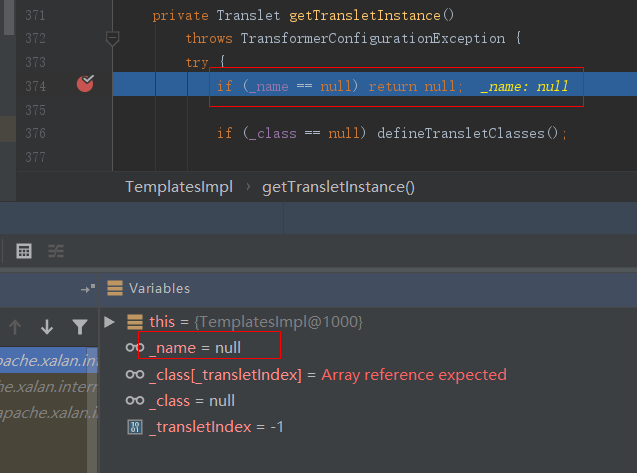Open the getTransletInstance() breadcrumb
Screen dimensions: 637x473
pos(338,187)
